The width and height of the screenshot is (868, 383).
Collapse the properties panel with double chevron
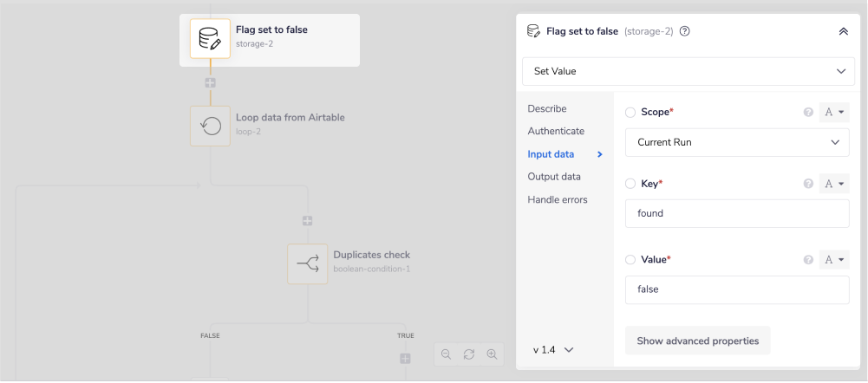point(844,31)
